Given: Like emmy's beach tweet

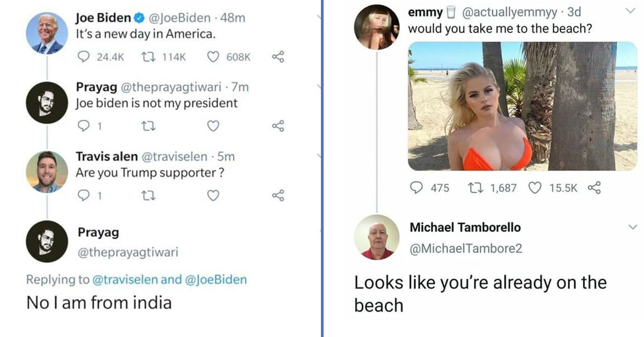Looking at the screenshot, I should click(535, 188).
